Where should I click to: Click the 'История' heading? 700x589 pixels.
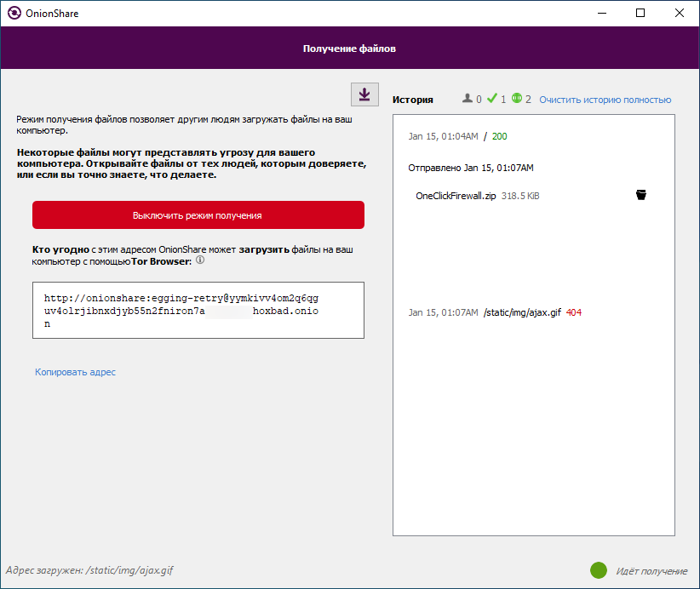coord(412,100)
